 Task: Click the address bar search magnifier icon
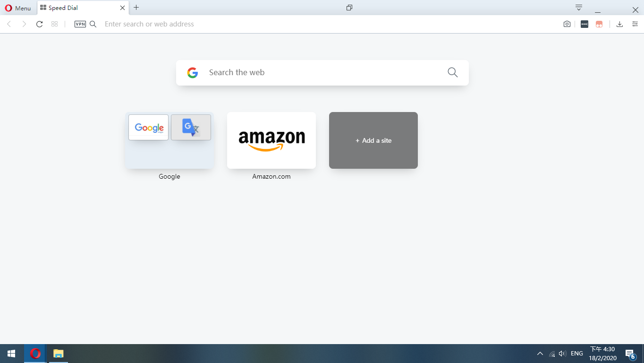93,24
